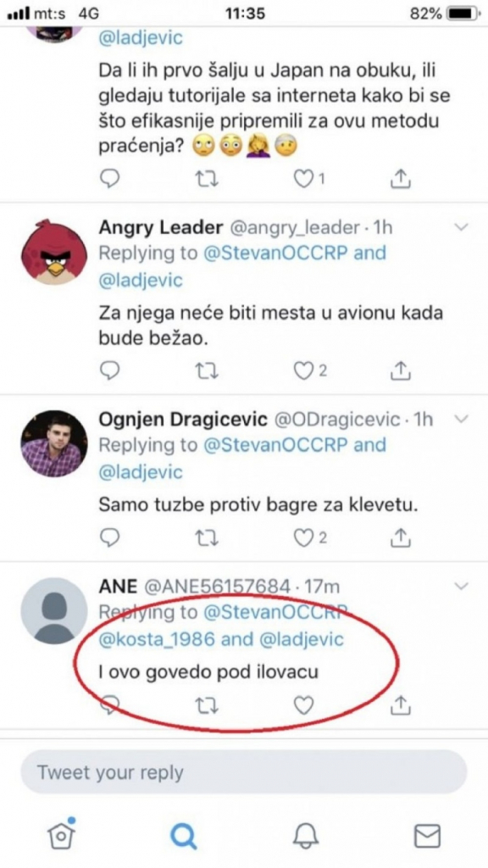The image size is (488, 868).
Task: Share Ognjen Dragicevic's tweet via share icon
Action: tap(398, 537)
